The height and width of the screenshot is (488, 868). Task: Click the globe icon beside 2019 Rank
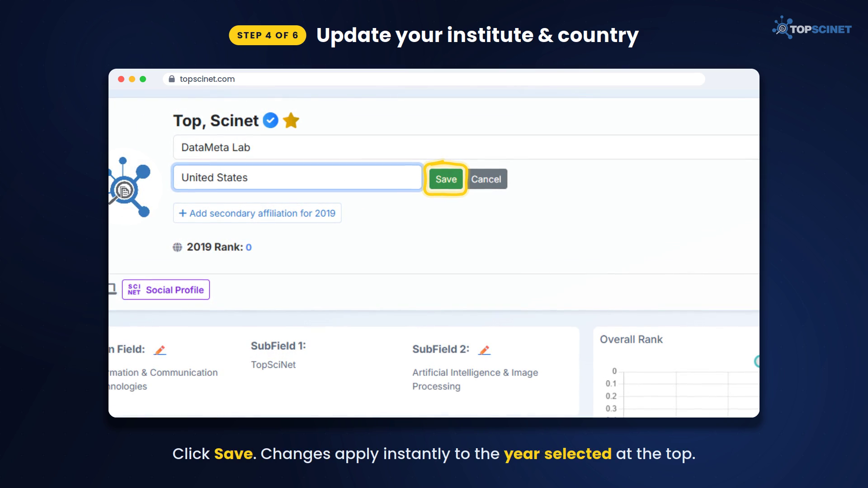point(177,247)
